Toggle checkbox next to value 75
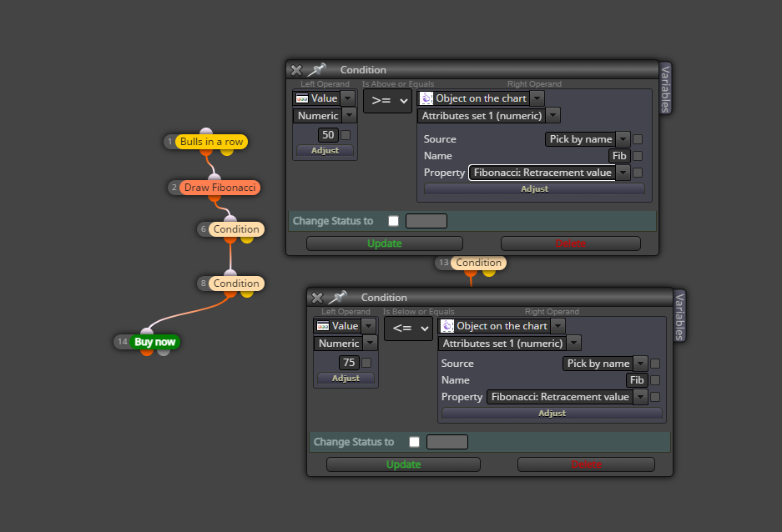Screen dimensions: 782x532 (x=366, y=363)
